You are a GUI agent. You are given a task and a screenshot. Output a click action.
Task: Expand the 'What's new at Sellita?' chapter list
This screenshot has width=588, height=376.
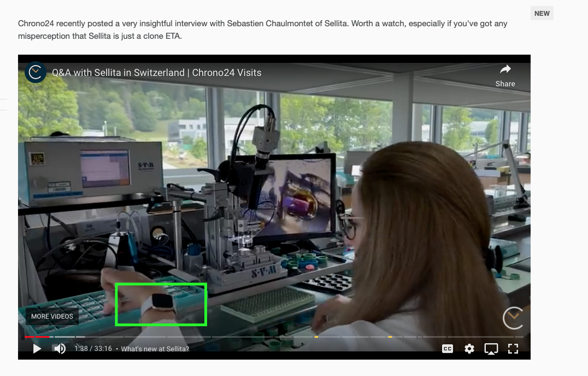click(155, 349)
